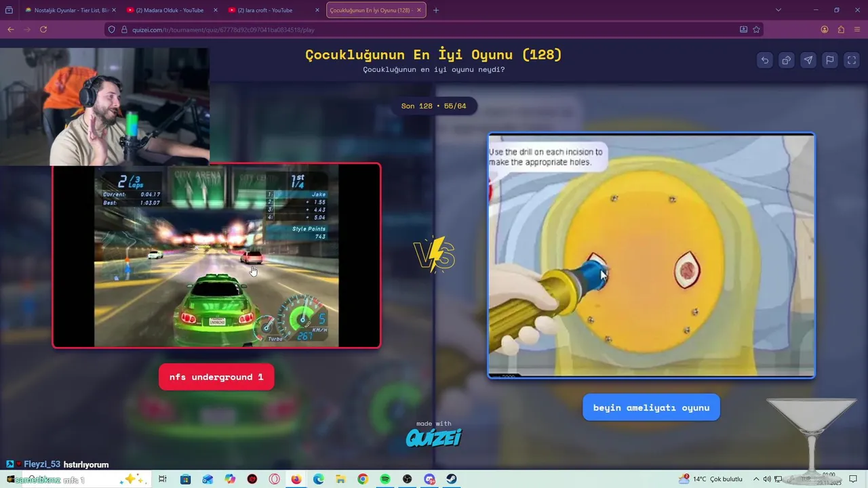Open File Explorer from the taskbar
Viewport: 868px width, 488px height.
point(340,479)
